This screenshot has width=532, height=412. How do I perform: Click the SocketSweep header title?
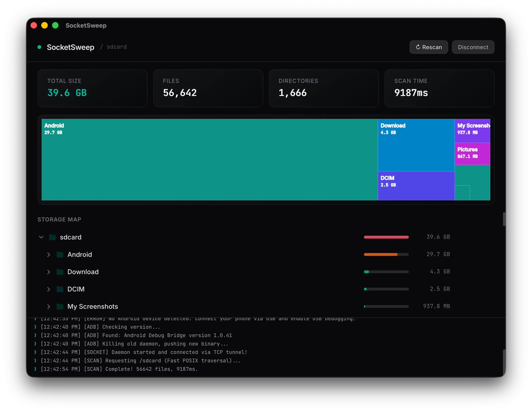point(70,47)
